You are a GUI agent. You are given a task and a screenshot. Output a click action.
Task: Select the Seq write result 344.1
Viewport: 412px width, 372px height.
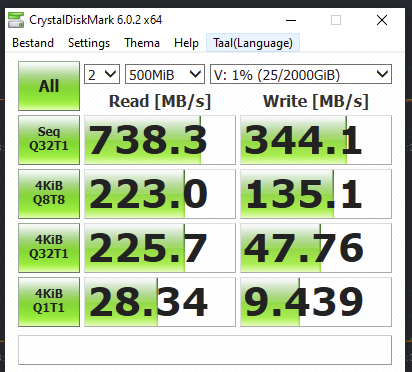tap(316, 140)
